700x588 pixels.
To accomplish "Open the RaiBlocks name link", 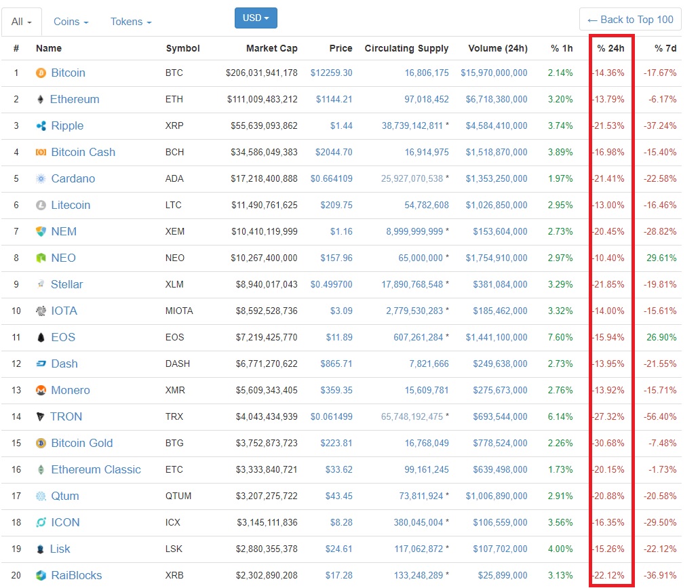I will [77, 575].
